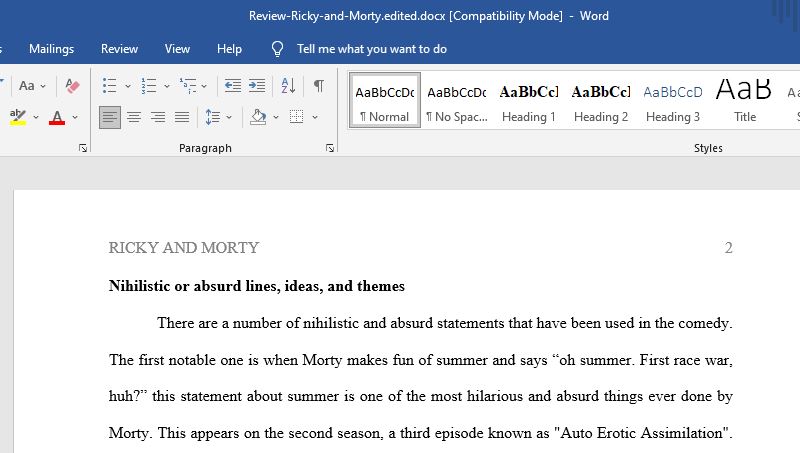Viewport: 800px width, 453px height.
Task: Click heading Nihilistic or absurd lines
Action: (257, 286)
